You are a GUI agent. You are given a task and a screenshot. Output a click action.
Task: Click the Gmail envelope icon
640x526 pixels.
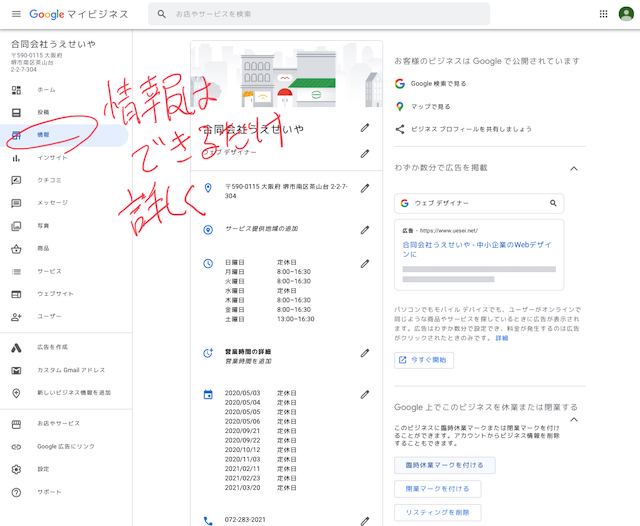point(16,371)
